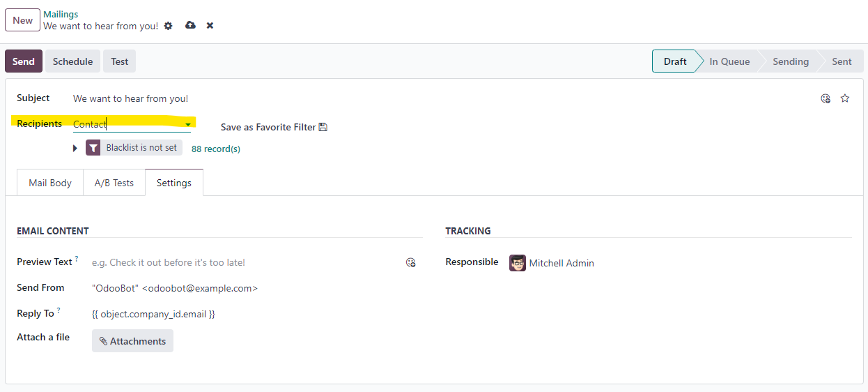Click the cloud save icon
The height and width of the screenshot is (392, 868).
(x=190, y=25)
